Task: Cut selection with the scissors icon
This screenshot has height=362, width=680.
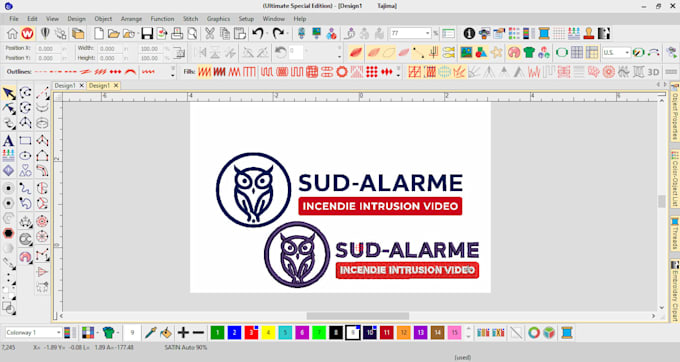Action: click(x=209, y=33)
